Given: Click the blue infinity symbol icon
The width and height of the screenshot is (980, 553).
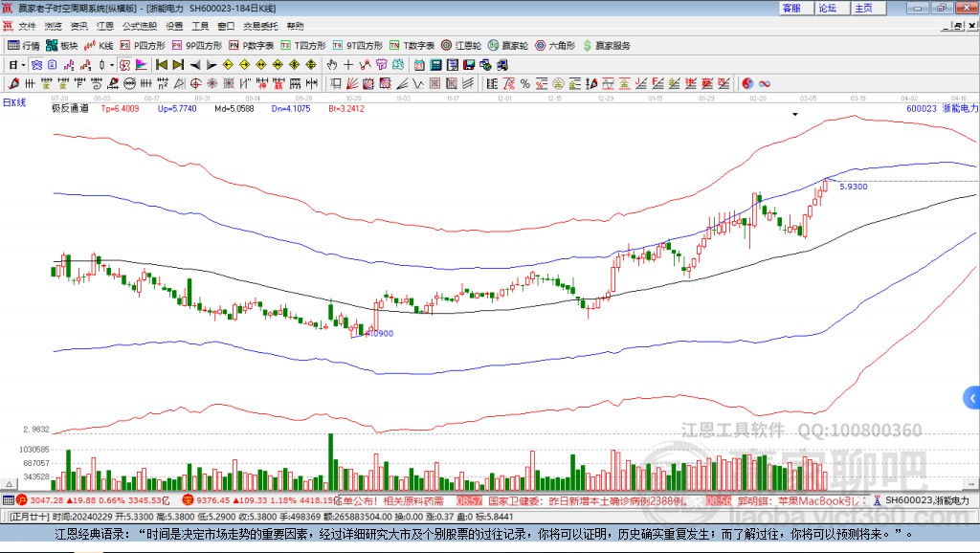Looking at the screenshot, I should 765,83.
